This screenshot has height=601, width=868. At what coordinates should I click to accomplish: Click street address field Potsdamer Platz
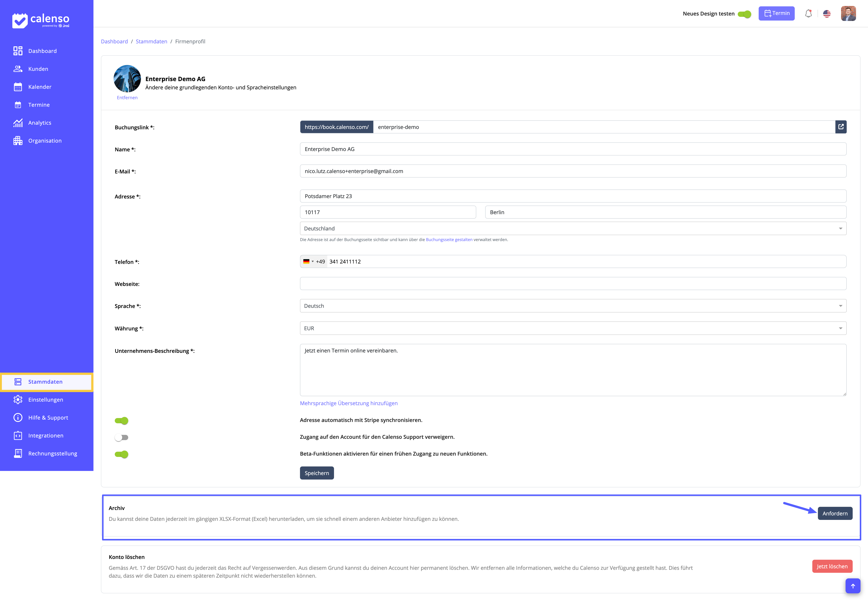573,196
